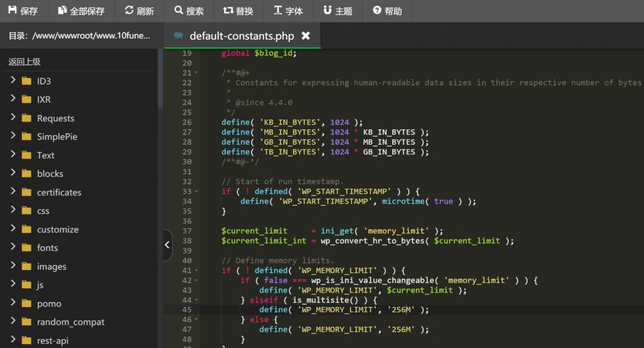Viewport: 644px width, 348px height.
Task: Close the default-constants.php tab
Action: click(306, 36)
